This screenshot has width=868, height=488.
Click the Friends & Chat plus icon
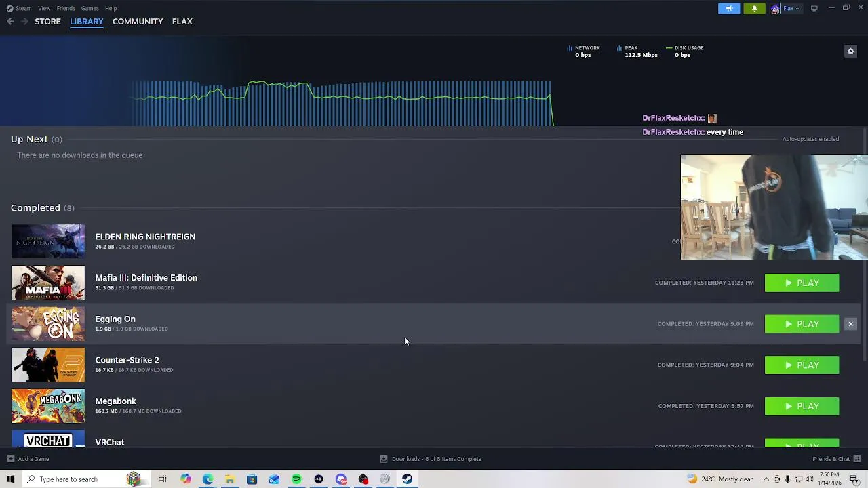[857, 459]
